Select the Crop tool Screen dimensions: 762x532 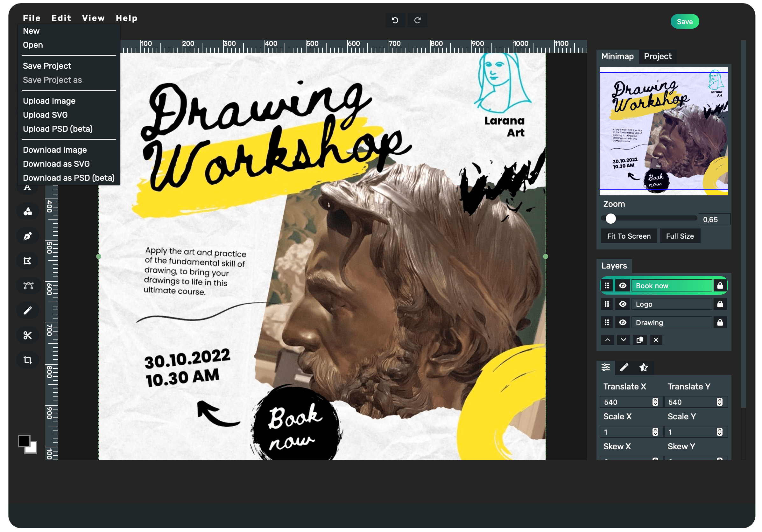tap(28, 360)
